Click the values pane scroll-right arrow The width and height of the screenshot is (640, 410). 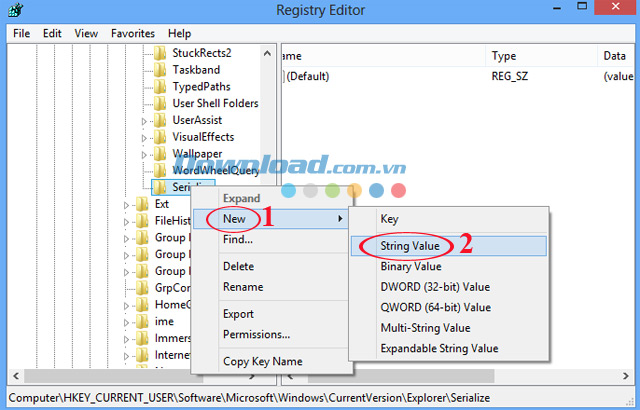point(625,376)
